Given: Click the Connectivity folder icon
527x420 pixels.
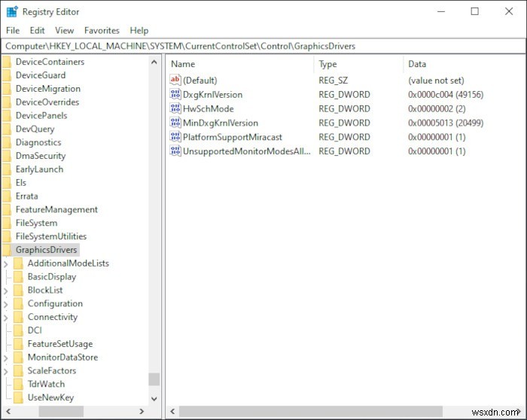Looking at the screenshot, I should coord(19,317).
